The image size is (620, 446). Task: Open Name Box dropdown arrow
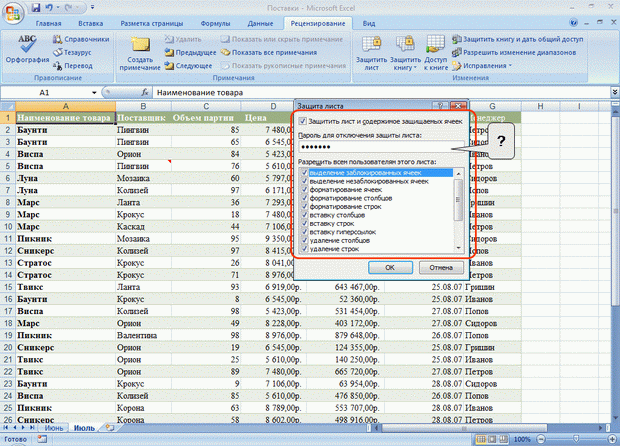pyautogui.click(x=94, y=93)
